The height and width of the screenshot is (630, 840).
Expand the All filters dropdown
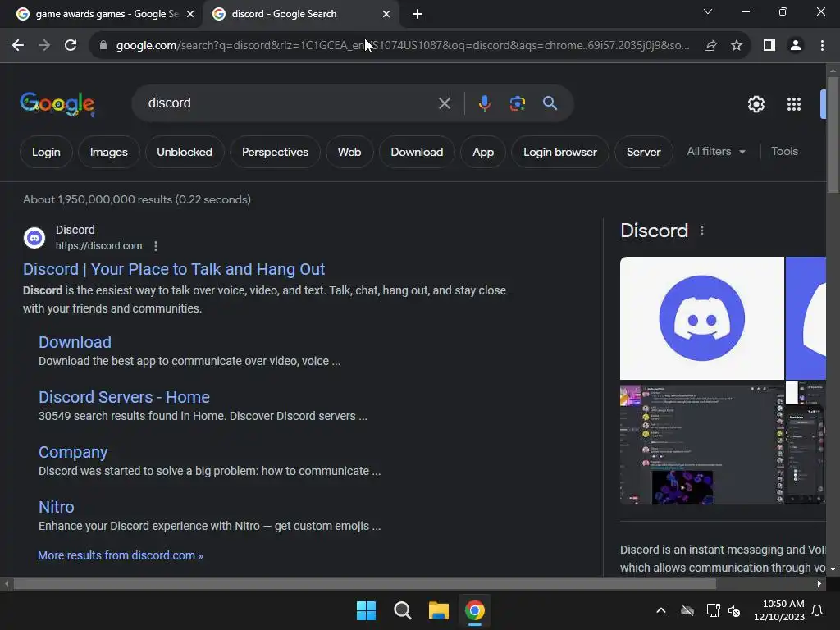pyautogui.click(x=715, y=152)
